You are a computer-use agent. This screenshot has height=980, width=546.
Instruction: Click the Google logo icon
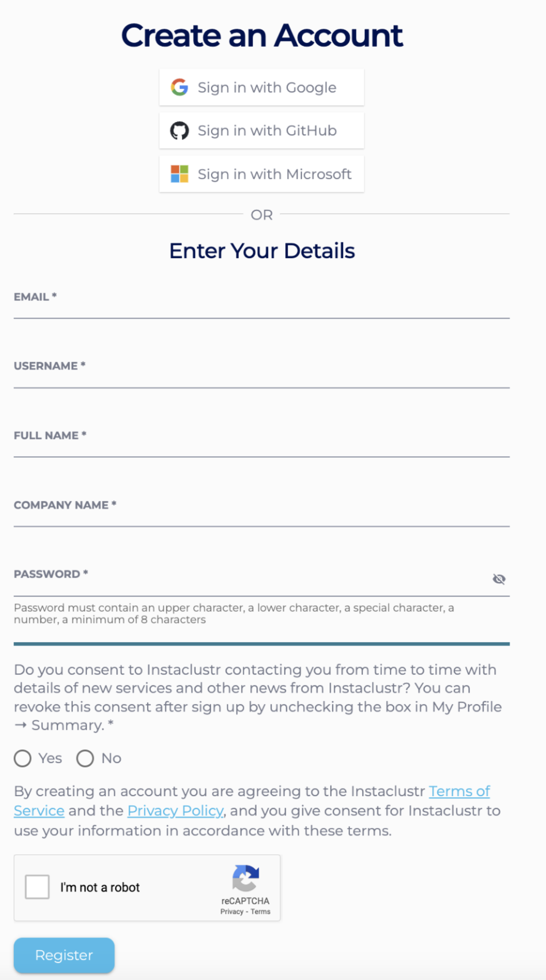pos(179,87)
